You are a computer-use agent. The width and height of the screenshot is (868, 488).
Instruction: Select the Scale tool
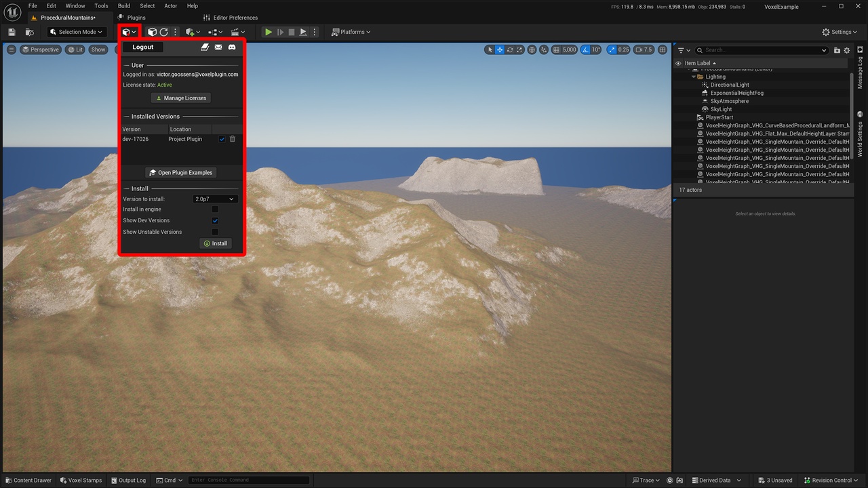point(519,49)
